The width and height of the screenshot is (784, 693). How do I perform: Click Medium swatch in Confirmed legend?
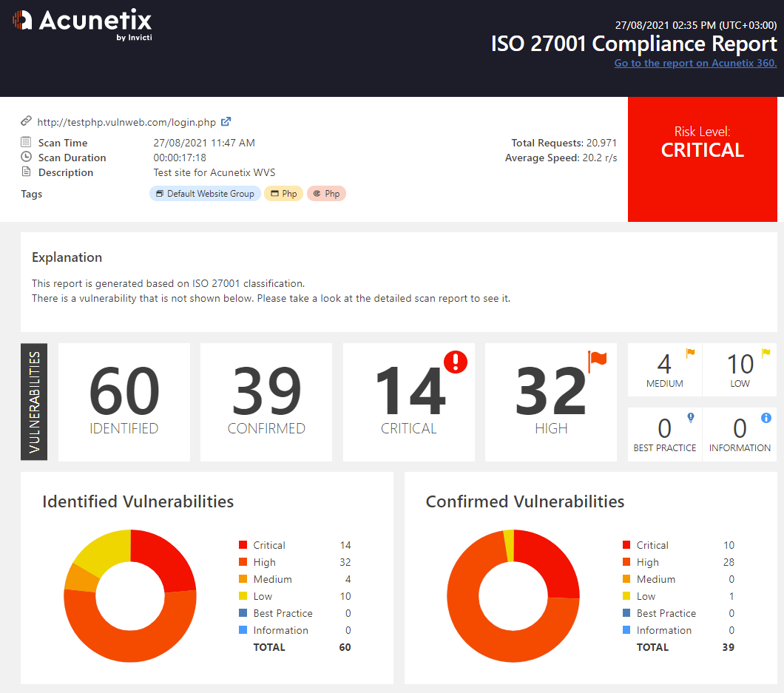point(626,578)
